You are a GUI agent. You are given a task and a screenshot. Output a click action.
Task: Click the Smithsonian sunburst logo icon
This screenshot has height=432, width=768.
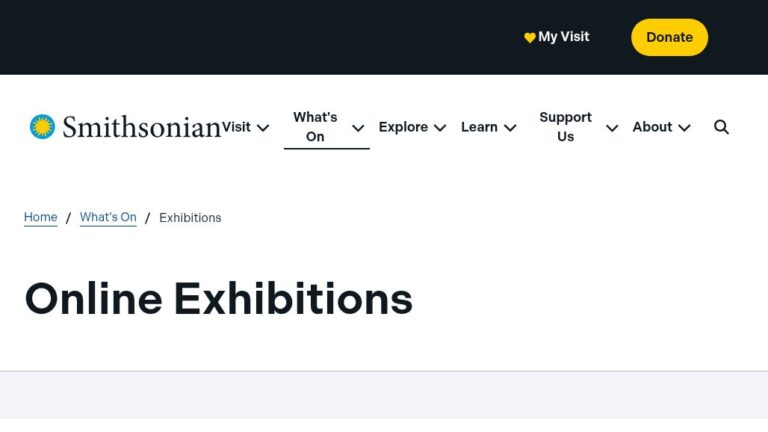(x=42, y=127)
